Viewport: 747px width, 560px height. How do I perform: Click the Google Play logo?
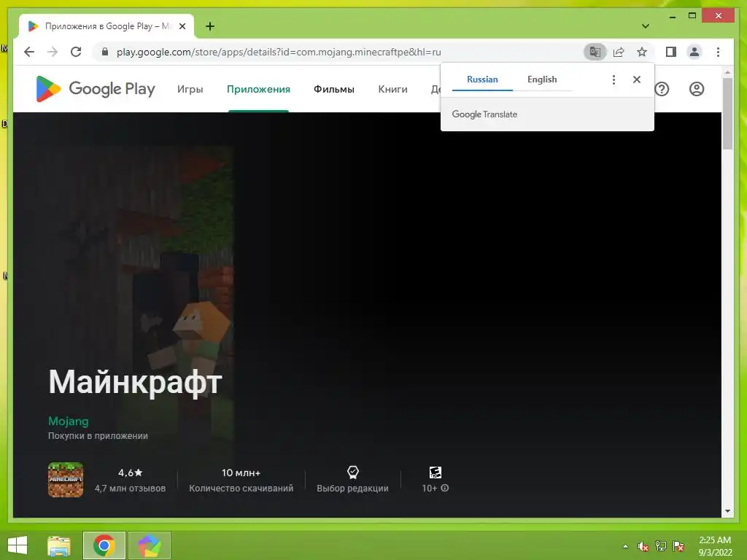coord(96,89)
